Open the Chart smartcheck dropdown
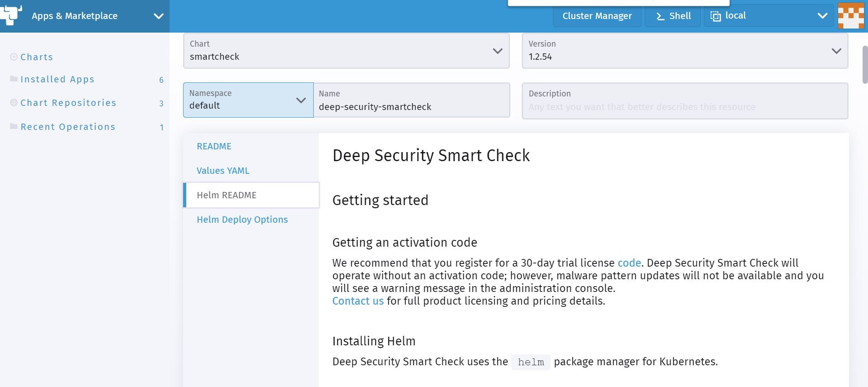868x387 pixels. pos(346,51)
